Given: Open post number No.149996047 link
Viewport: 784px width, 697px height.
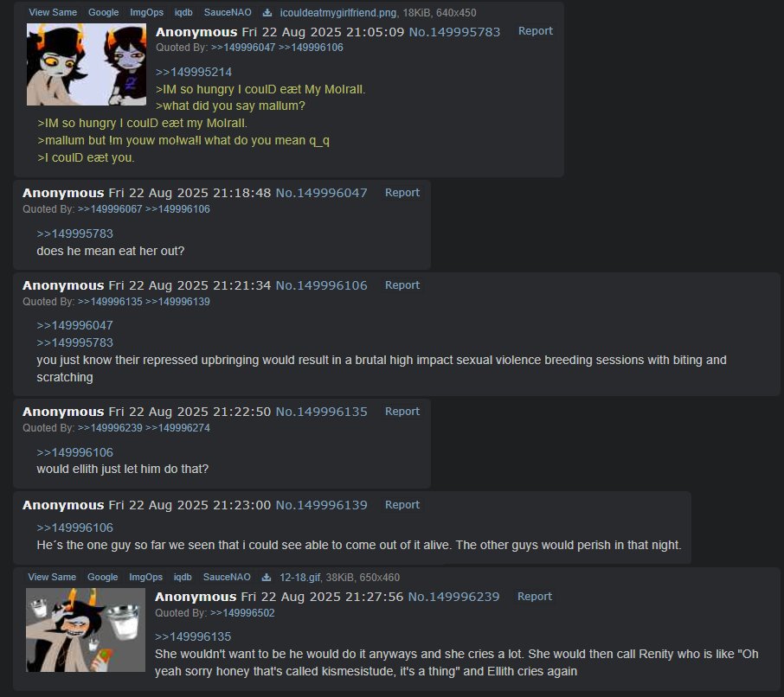Looking at the screenshot, I should [x=322, y=193].
